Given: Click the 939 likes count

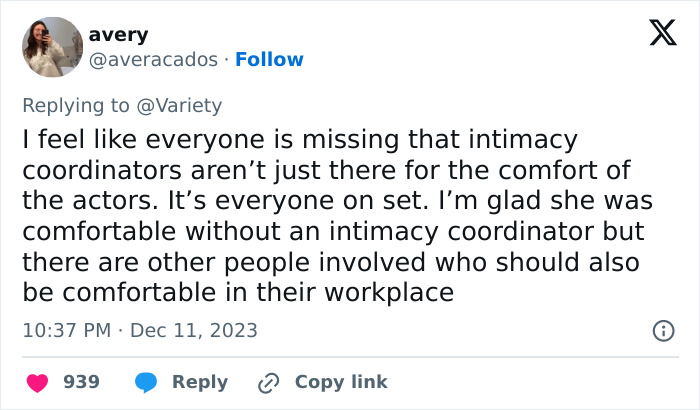Looking at the screenshot, I should click(x=81, y=382).
